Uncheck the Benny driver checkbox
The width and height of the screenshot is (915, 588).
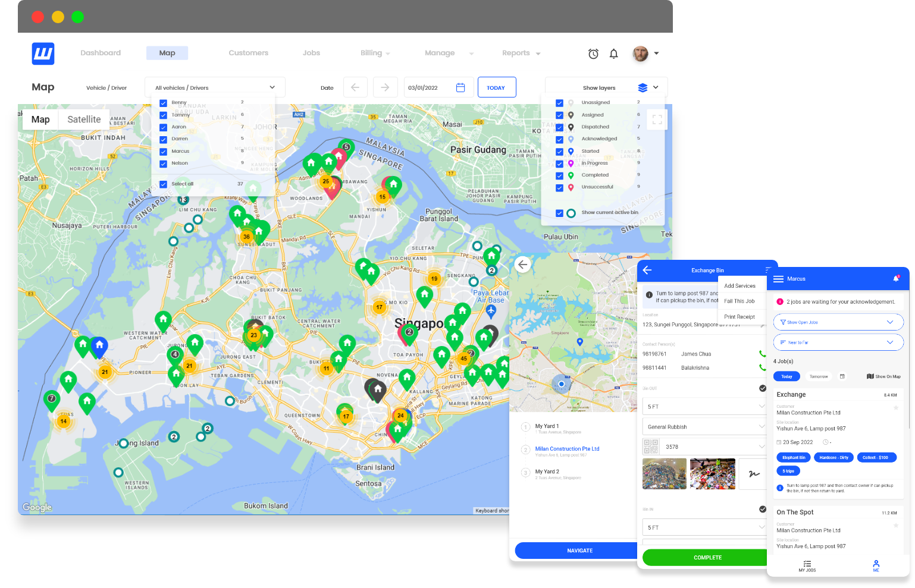coord(163,103)
